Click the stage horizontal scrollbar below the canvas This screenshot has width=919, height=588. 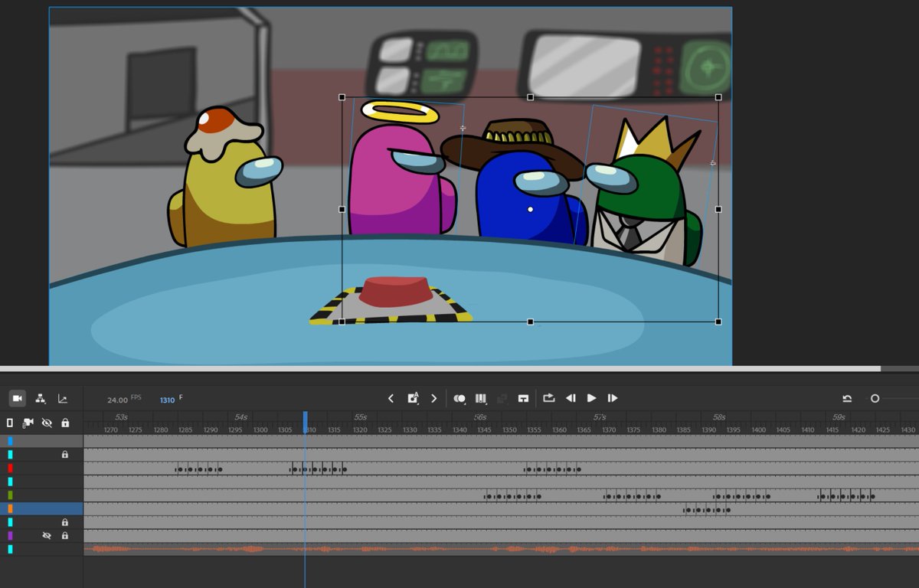[x=440, y=369]
